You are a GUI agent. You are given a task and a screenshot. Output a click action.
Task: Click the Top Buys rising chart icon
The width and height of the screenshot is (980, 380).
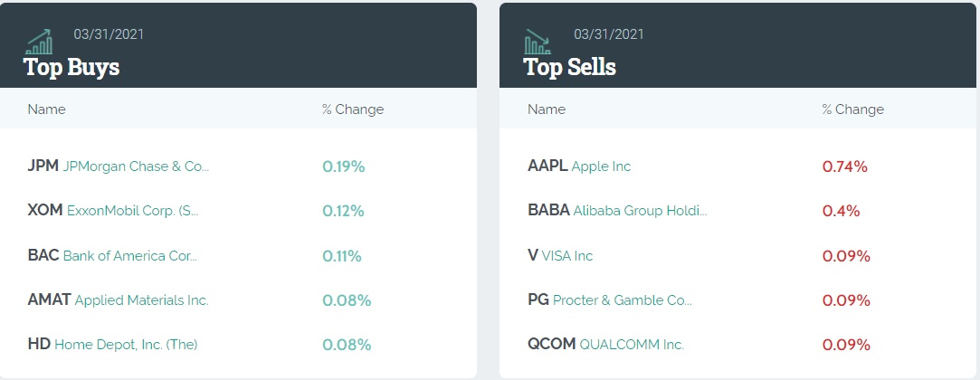tap(38, 42)
